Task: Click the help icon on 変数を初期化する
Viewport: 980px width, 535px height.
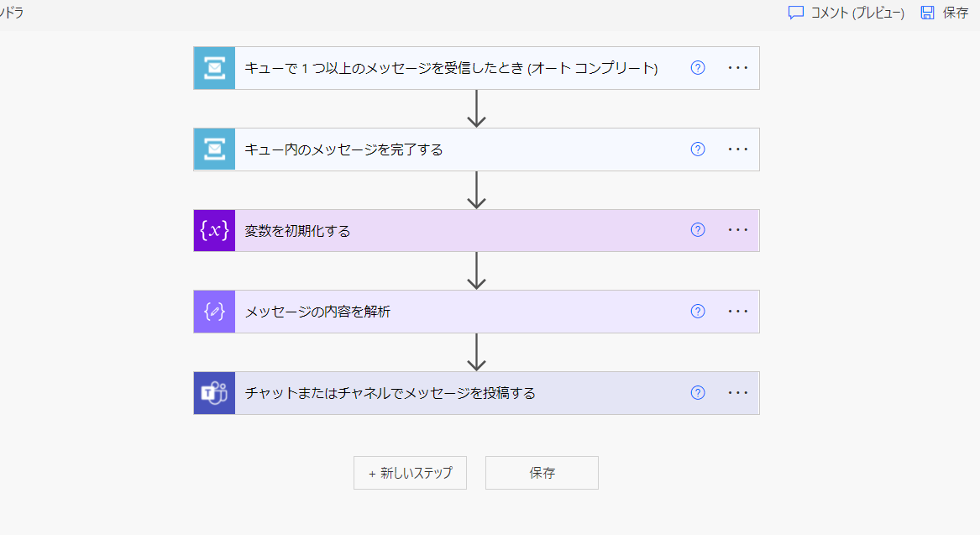Action: [x=697, y=230]
